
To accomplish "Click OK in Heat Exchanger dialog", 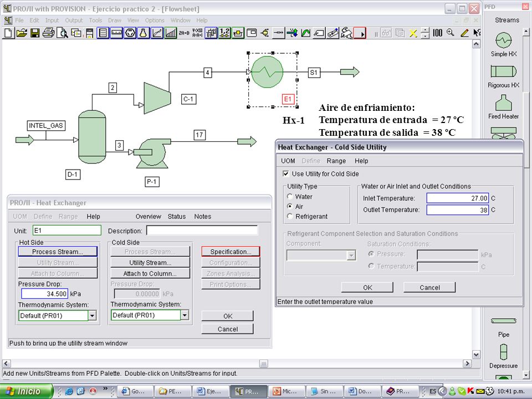I will [x=228, y=316].
